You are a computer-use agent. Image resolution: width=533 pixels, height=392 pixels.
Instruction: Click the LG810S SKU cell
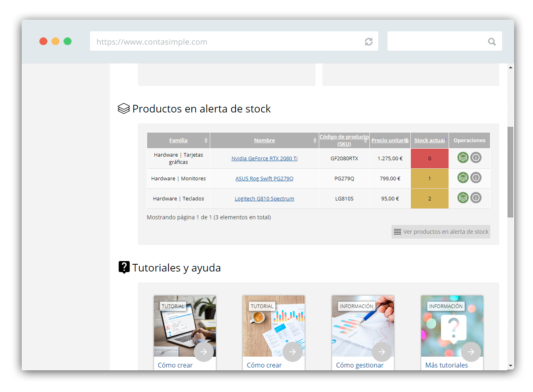tap(344, 198)
